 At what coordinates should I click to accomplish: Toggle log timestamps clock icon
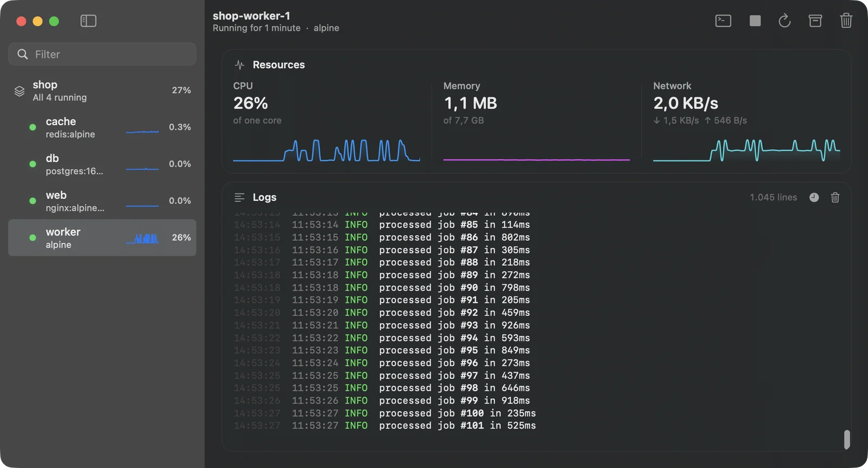[x=814, y=197]
